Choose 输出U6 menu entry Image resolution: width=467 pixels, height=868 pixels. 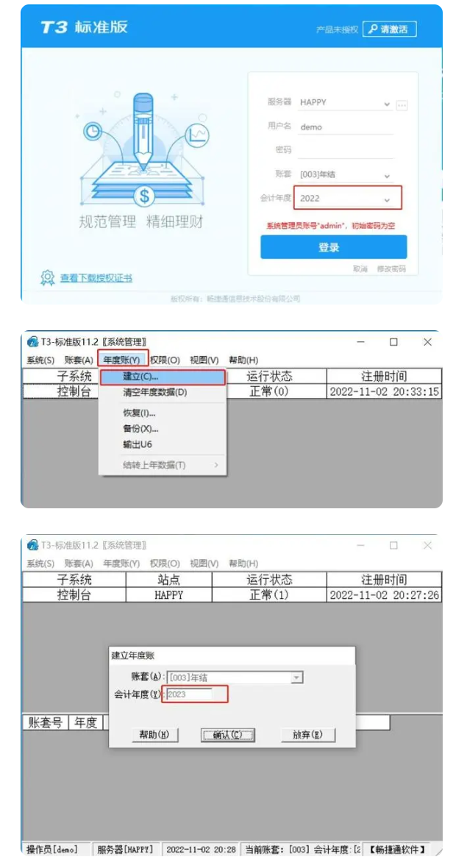[x=163, y=444]
